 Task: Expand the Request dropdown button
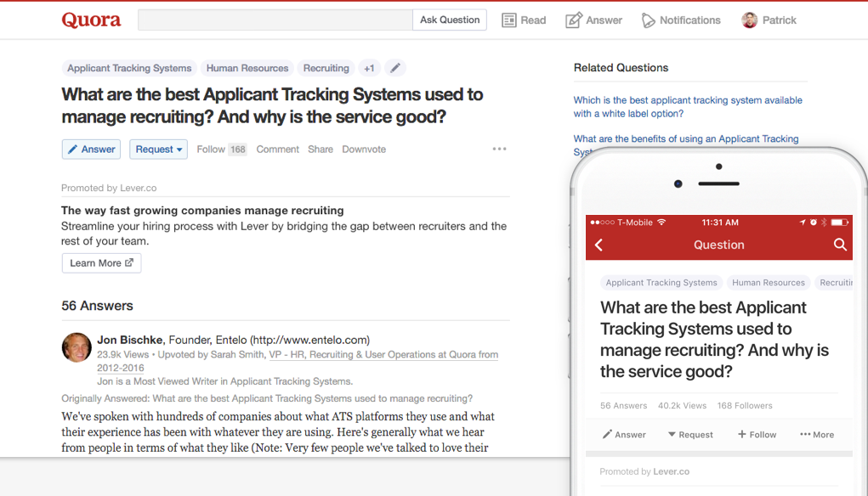(x=159, y=149)
